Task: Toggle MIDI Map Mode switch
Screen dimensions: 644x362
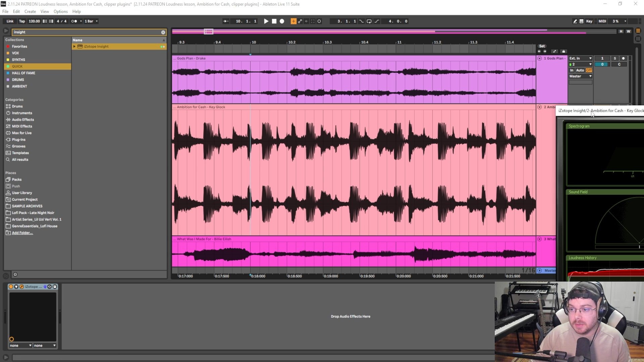Action: pos(602,21)
